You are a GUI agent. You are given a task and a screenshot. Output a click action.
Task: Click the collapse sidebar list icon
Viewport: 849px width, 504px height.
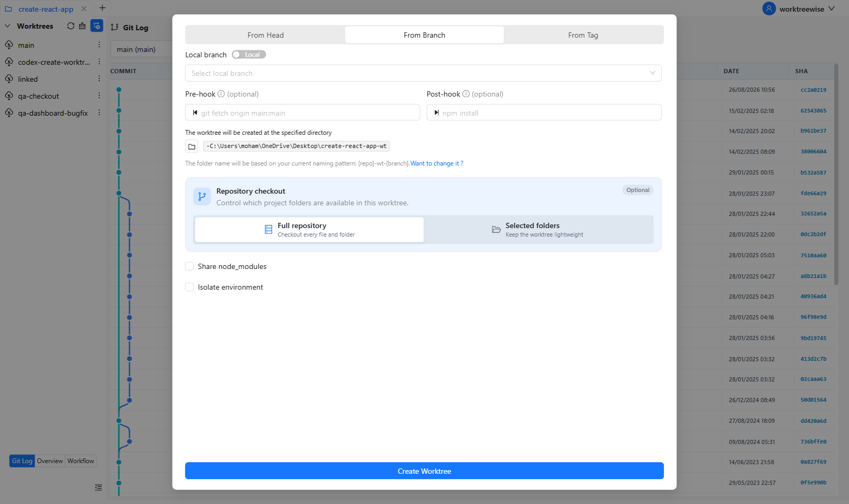pyautogui.click(x=98, y=488)
